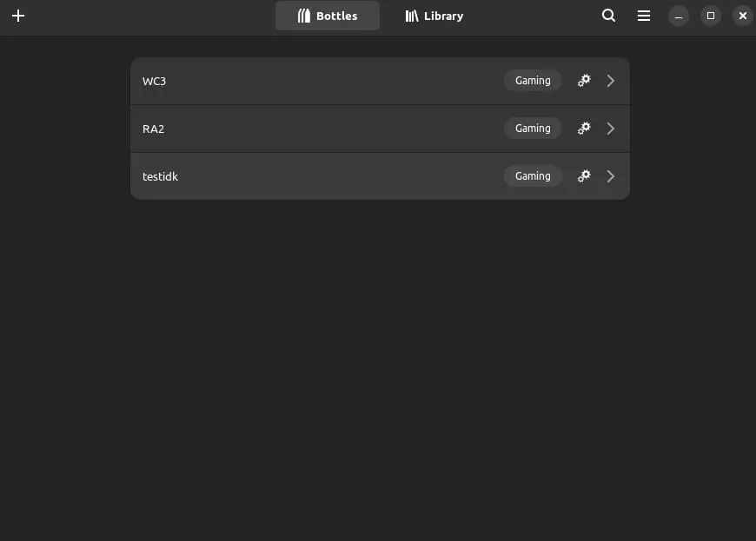Expand the testidk bottle chevron arrow
Screen dimensions: 756x541
(x=611, y=176)
